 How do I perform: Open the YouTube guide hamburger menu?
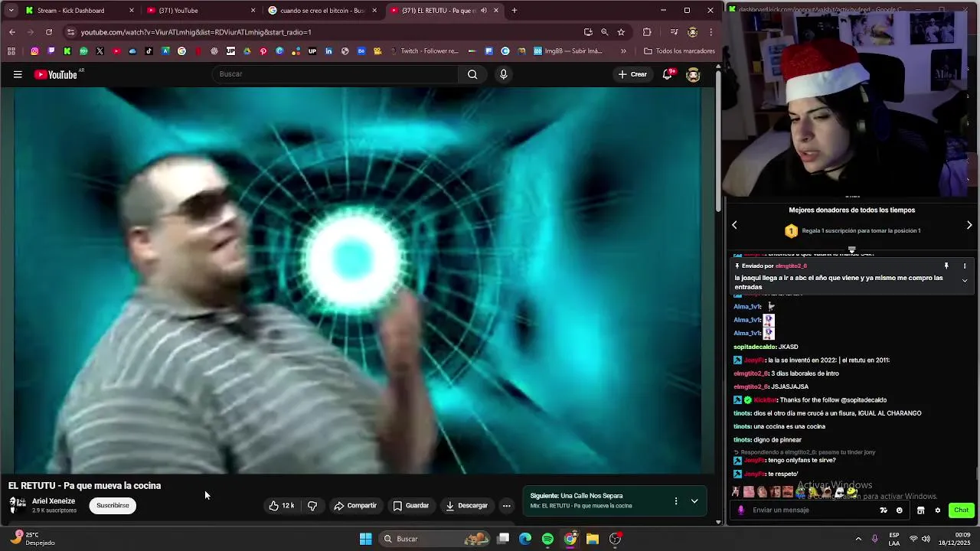(x=18, y=74)
